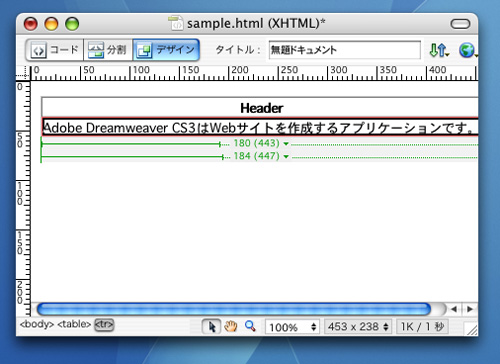Choose the Select (arrow) tool
Image resolution: width=500 pixels, height=364 pixels.
pyautogui.click(x=211, y=326)
